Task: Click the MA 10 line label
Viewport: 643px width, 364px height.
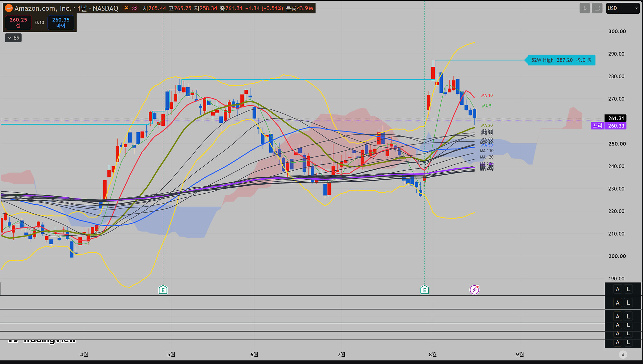Action: point(487,95)
